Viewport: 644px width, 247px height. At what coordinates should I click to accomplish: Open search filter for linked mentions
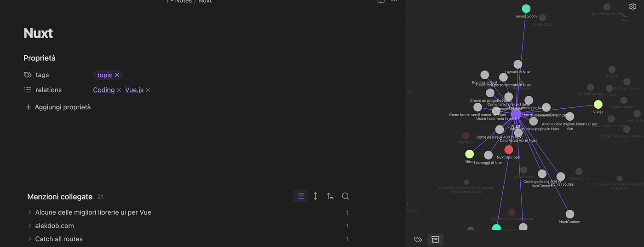345,196
